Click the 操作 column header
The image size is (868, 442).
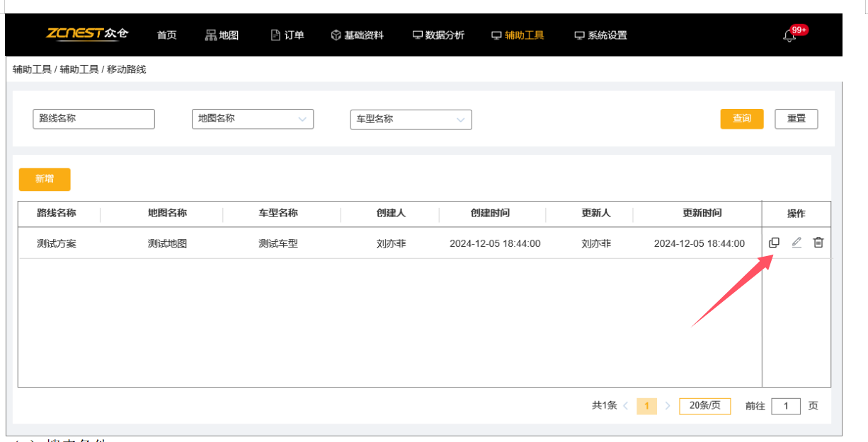[796, 214]
